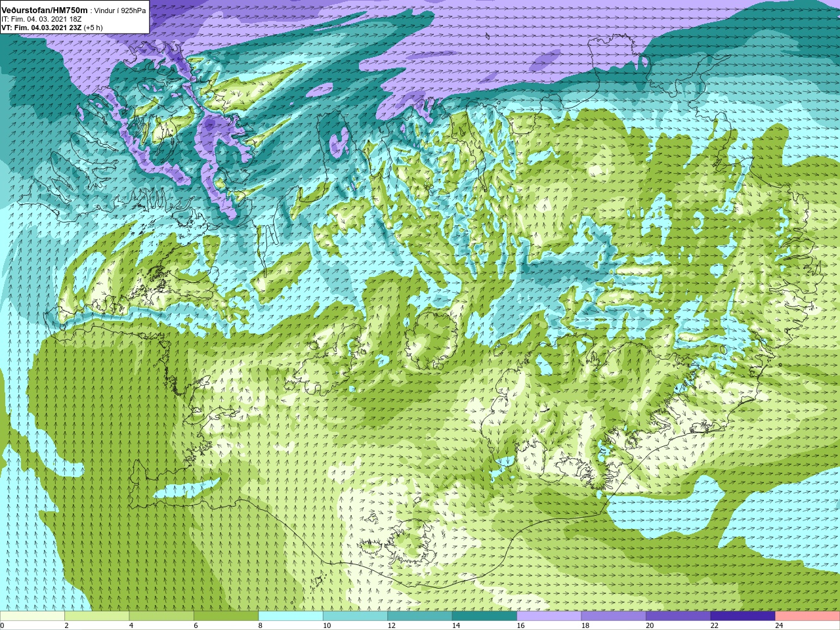Click the legend scale label '0'
The height and width of the screenshot is (630, 840).
(2, 625)
